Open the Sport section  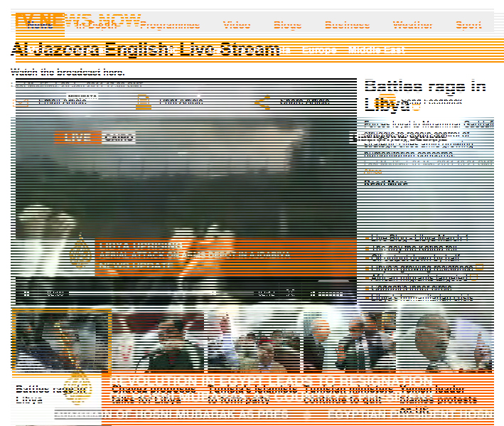468,25
